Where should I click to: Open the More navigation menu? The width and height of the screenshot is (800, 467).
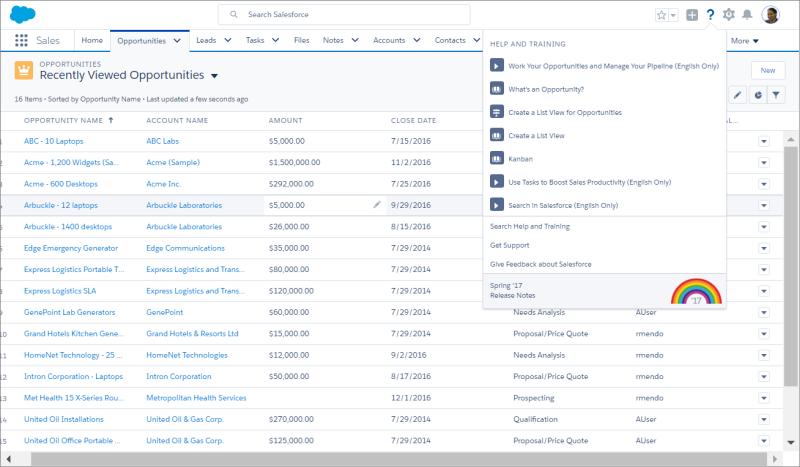point(744,41)
